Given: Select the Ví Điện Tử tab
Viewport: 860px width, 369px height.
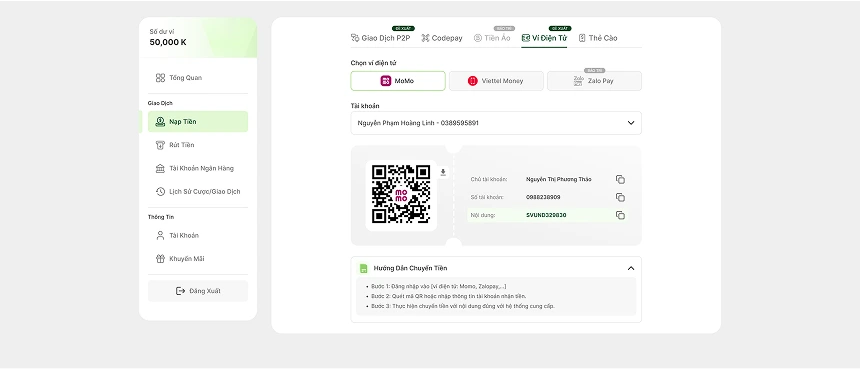Looking at the screenshot, I should pyautogui.click(x=544, y=38).
